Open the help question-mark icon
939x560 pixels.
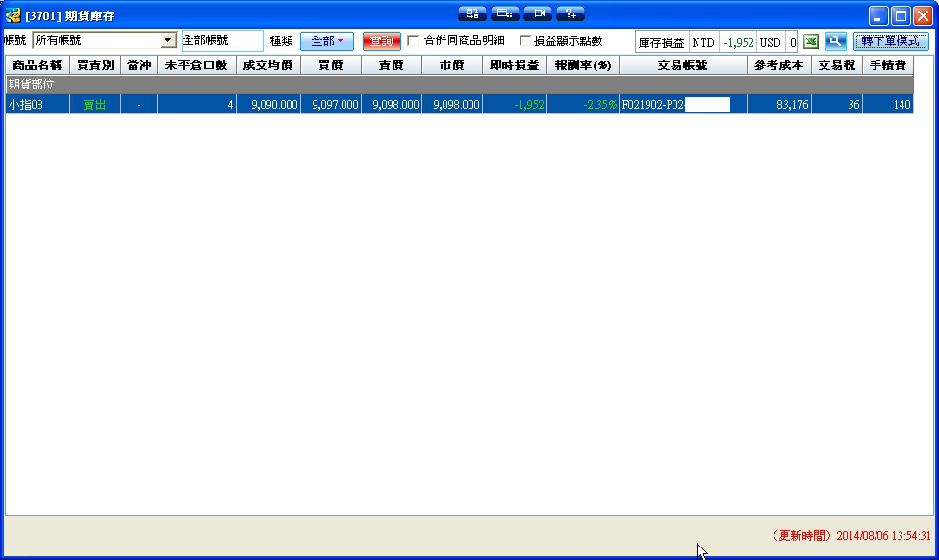point(571,13)
